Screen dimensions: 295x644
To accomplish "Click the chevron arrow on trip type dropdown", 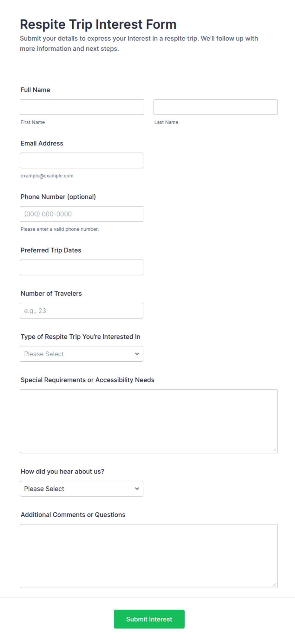I will 137,354.
